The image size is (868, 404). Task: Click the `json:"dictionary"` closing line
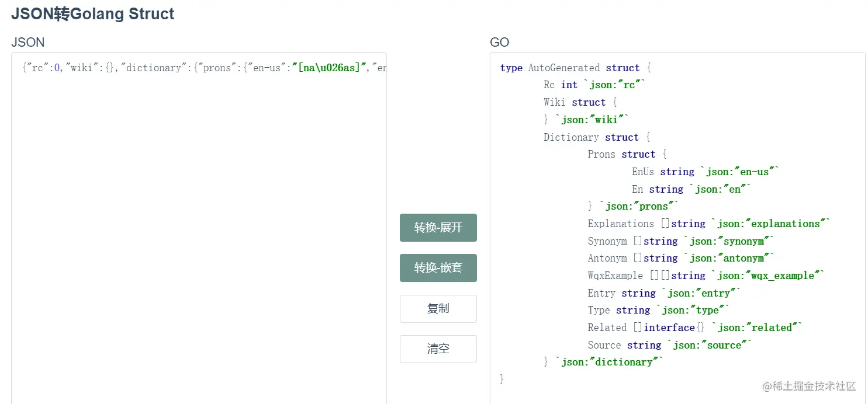tap(603, 362)
